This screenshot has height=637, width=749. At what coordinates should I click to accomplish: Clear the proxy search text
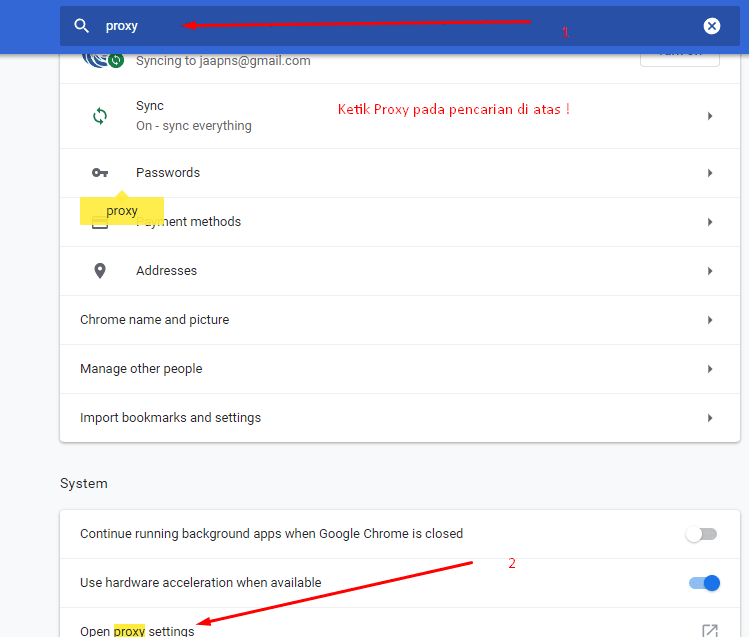[x=711, y=26]
